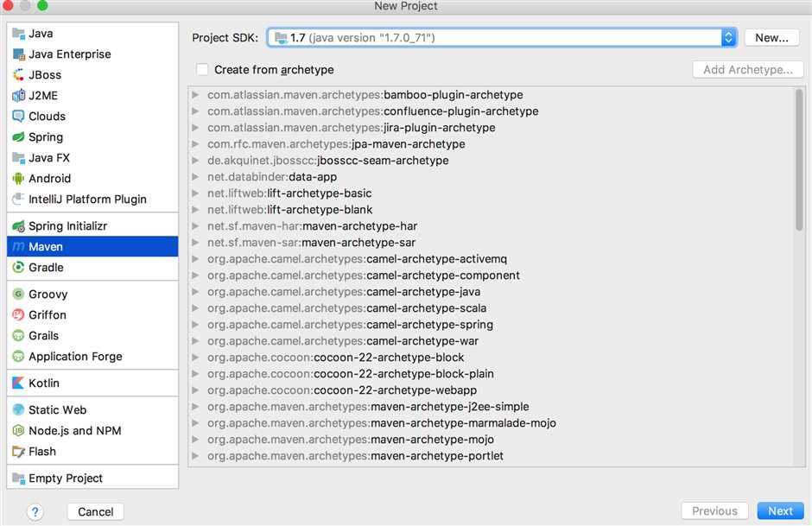Click the Spring leaf icon

18,137
